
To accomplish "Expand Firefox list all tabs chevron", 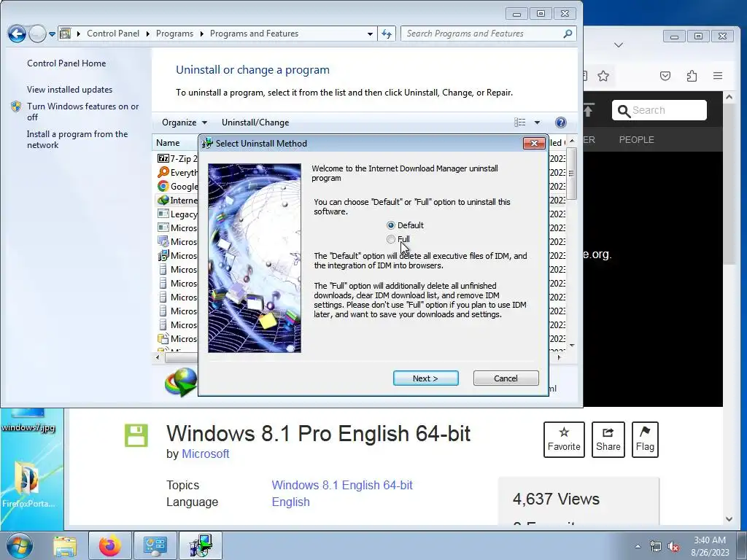I will (x=619, y=44).
